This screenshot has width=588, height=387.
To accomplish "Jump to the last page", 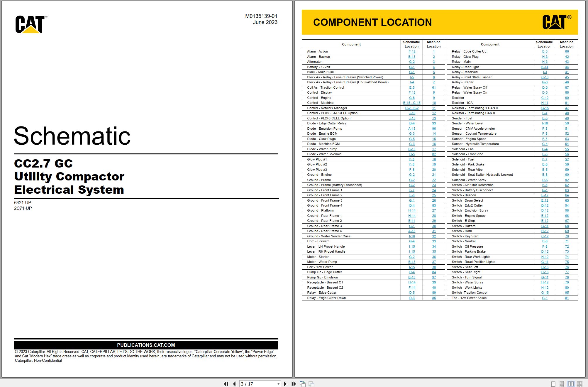I will coord(294,384).
